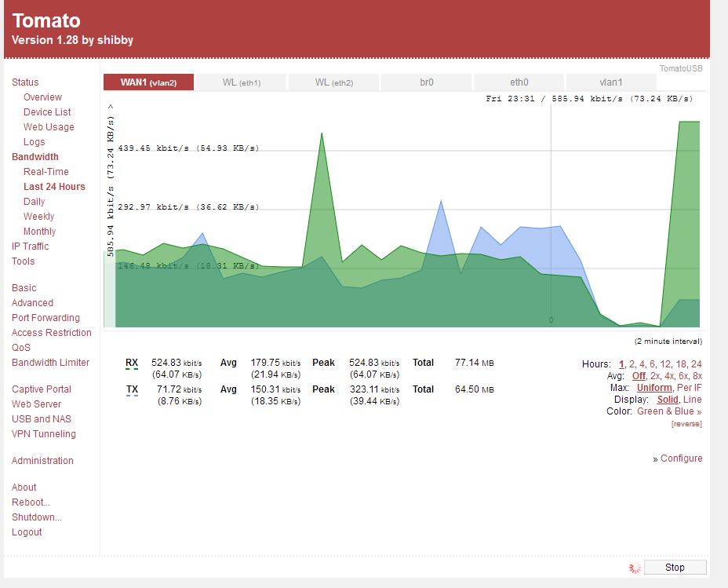Change the Green & Blue color scheme

click(x=669, y=411)
